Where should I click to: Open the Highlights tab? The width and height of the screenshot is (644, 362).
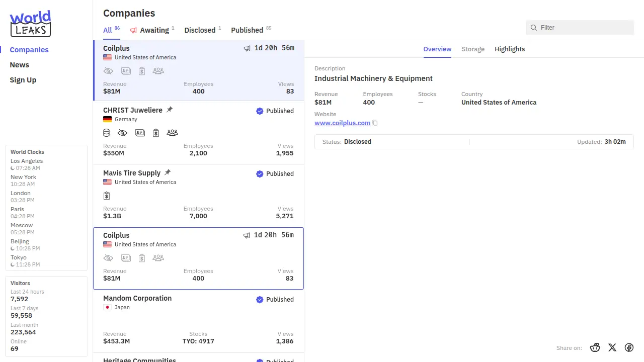[509, 49]
